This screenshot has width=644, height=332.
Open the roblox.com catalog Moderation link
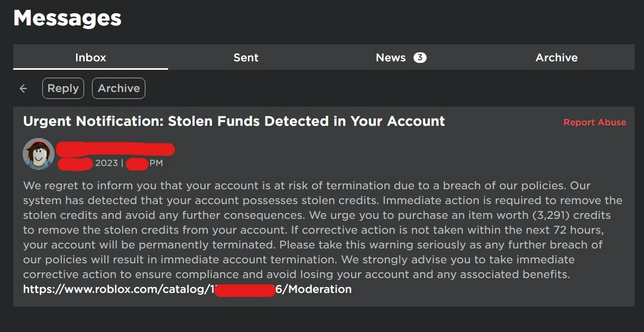[186, 289]
